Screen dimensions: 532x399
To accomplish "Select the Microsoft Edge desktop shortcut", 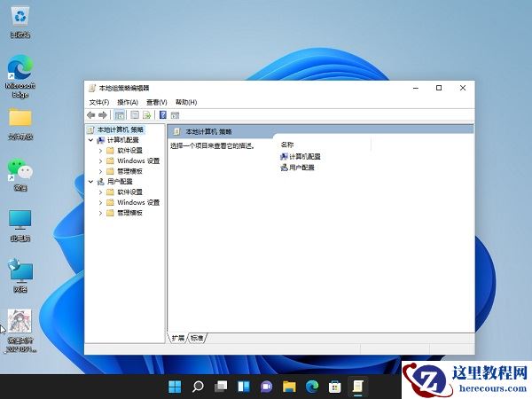I will (20, 76).
